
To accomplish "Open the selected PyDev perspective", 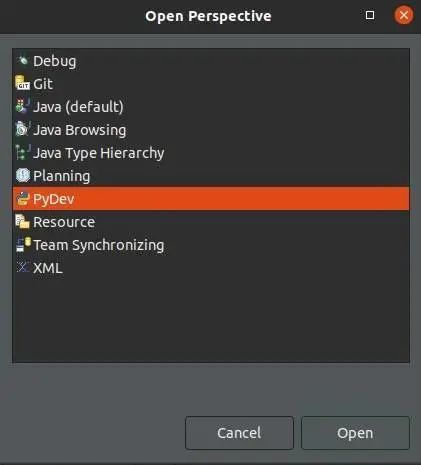I will click(355, 433).
